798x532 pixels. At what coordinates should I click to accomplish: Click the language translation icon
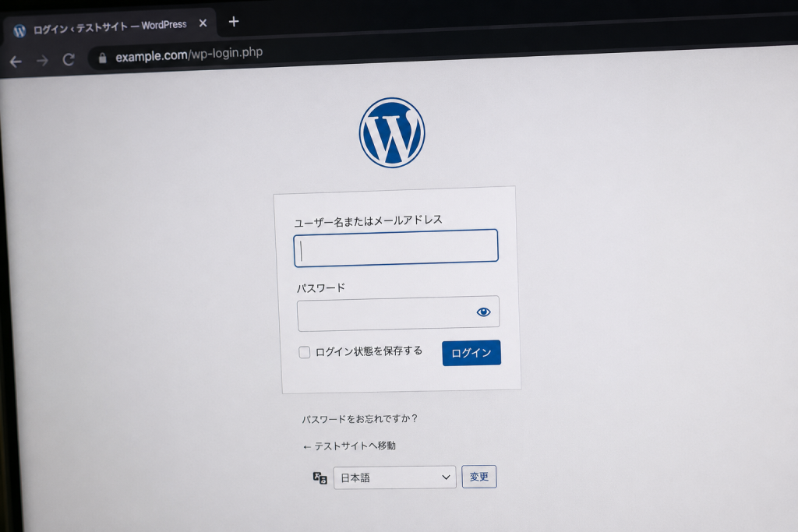click(x=320, y=478)
